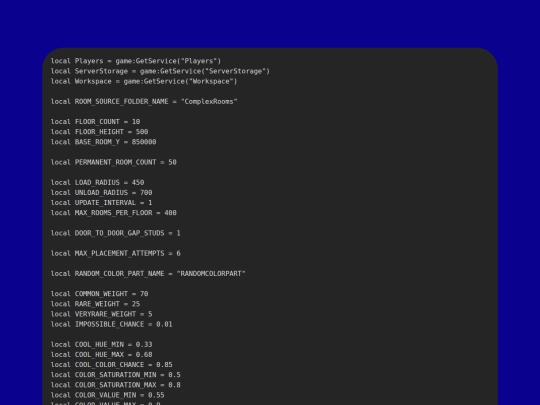This screenshot has width=540, height=405.
Task: Click the DOOR_TO_DOOR_GAP_STUDS = 1 line
Action: tap(116, 233)
